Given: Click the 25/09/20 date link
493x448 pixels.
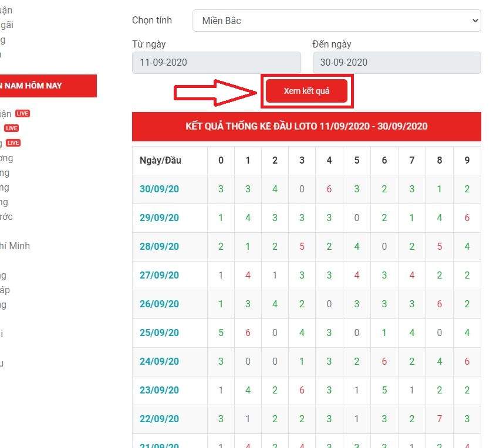Looking at the screenshot, I should coord(159,333).
